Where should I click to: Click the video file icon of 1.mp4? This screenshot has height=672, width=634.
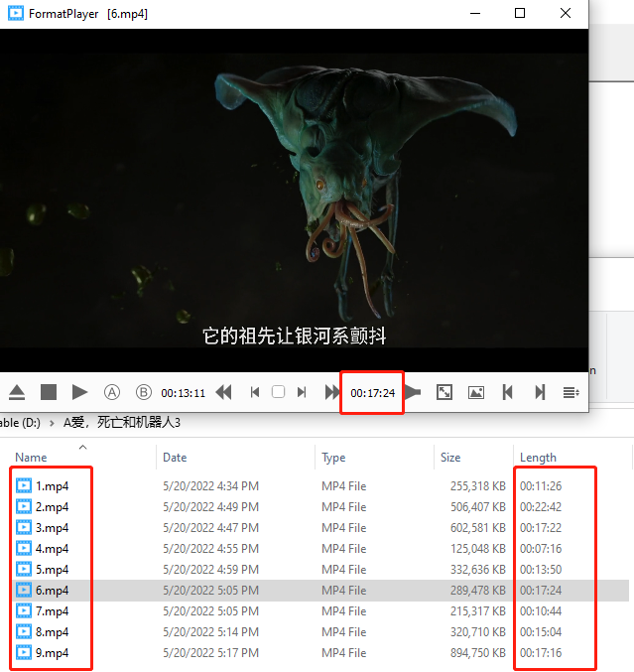point(24,485)
